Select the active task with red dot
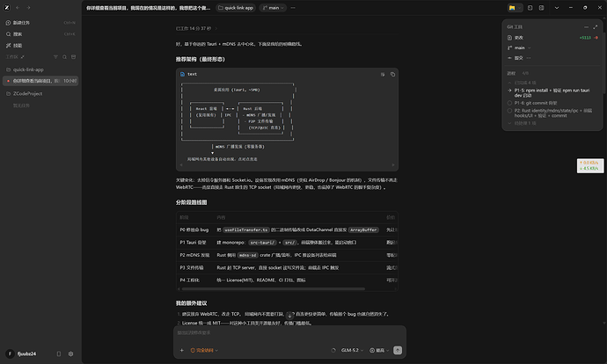Screen dimensions: 607x364 click(x=40, y=81)
